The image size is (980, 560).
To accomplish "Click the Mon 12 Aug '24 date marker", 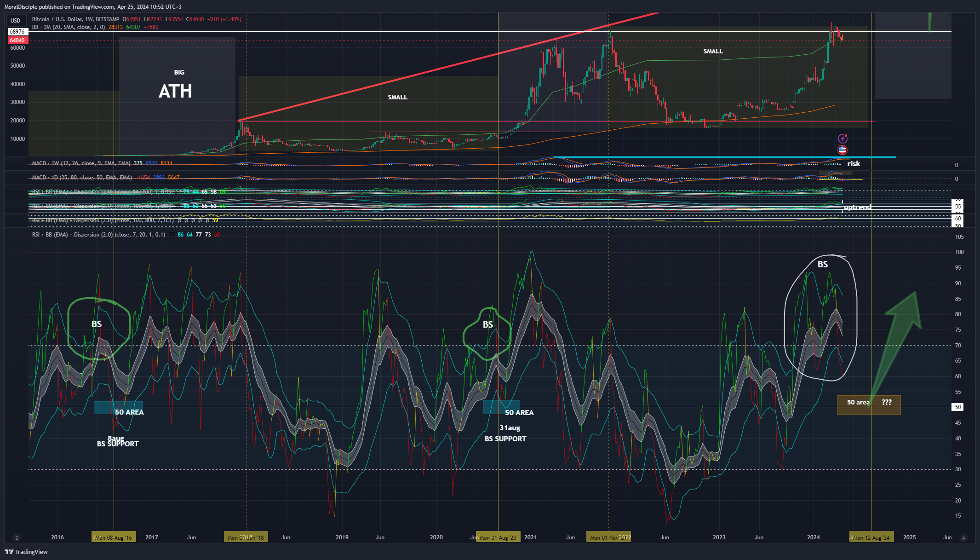I will pyautogui.click(x=872, y=537).
